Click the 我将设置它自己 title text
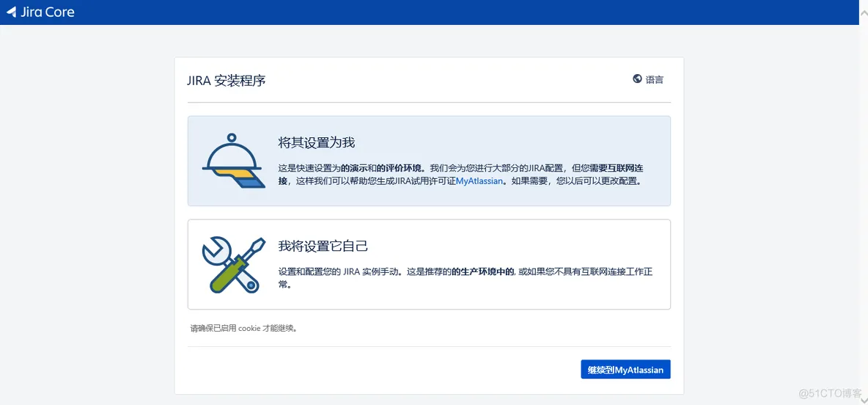The height and width of the screenshot is (405, 868). pos(323,246)
